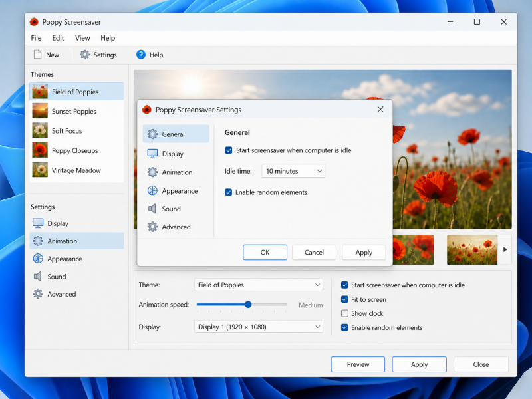
Task: Click the large poppy field preview image
Action: tap(452, 149)
